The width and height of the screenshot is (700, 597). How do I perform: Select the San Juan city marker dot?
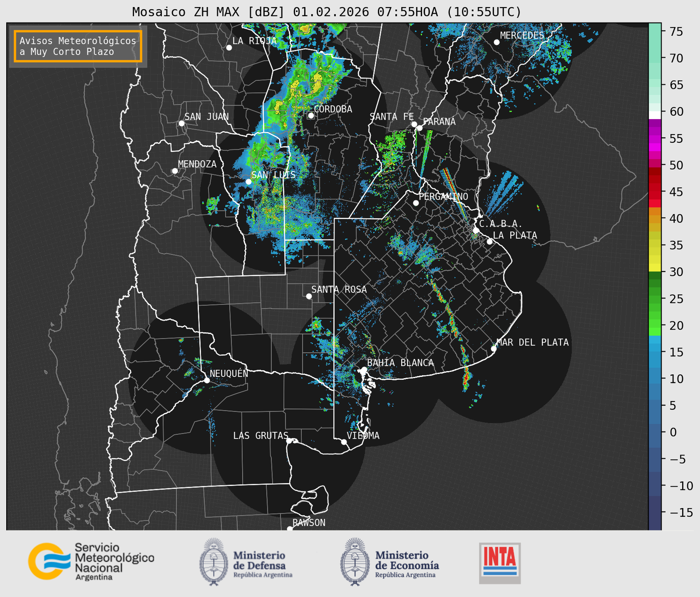(181, 123)
